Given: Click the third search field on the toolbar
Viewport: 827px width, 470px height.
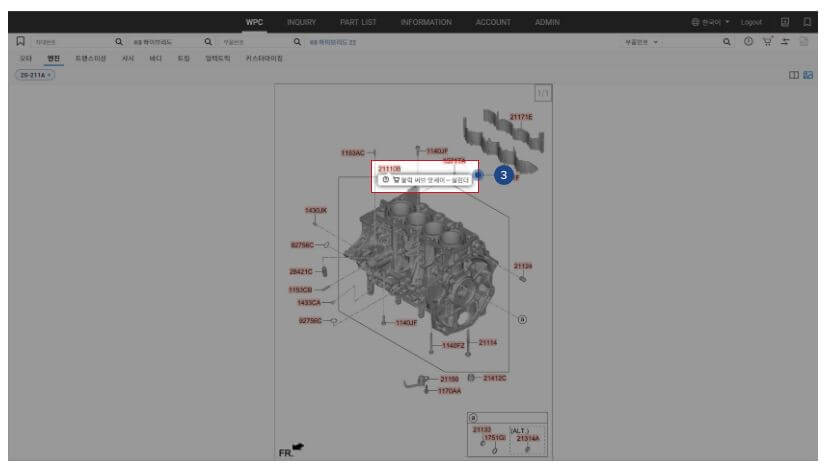Looking at the screenshot, I should tap(256, 42).
